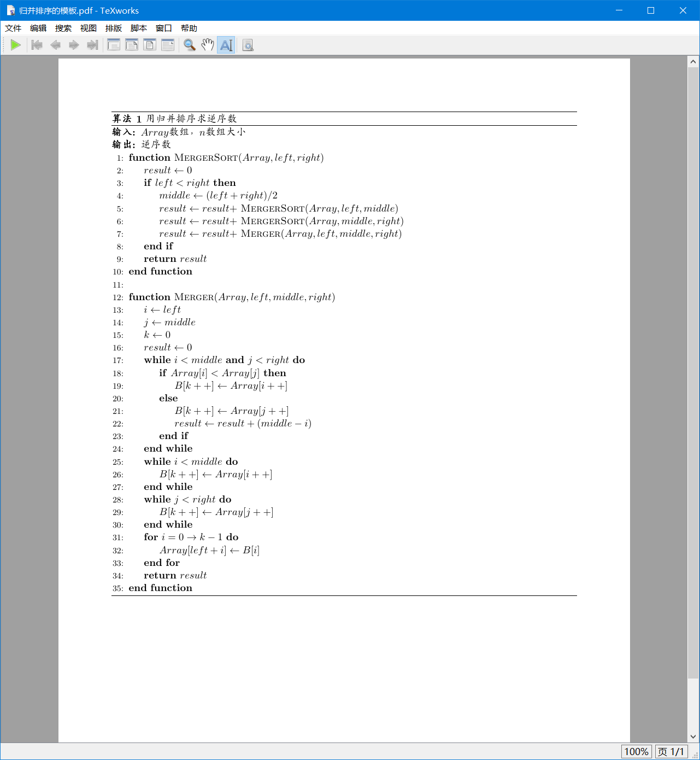Click the scrollbar up arrow
Image resolution: width=700 pixels, height=760 pixels.
[693, 61]
